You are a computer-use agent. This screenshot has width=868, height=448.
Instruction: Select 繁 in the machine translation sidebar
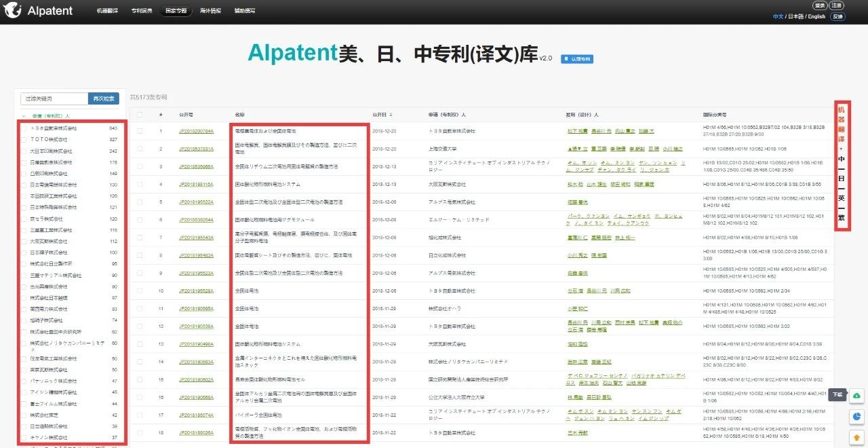click(x=842, y=218)
